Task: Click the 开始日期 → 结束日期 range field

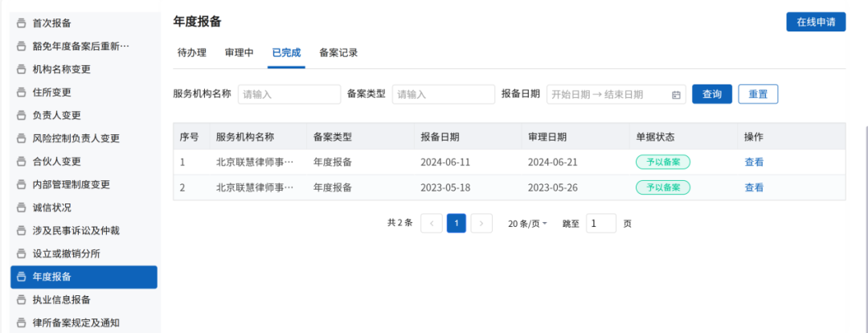Action: click(x=616, y=94)
